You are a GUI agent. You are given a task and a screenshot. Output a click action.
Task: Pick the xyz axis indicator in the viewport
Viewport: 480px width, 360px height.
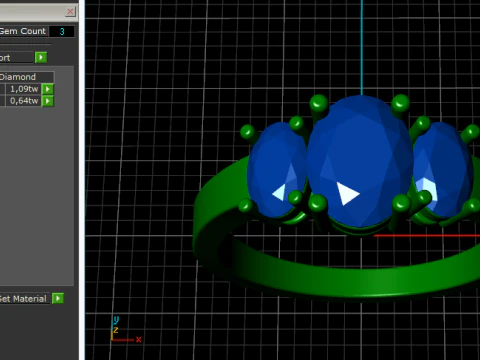tap(126, 329)
